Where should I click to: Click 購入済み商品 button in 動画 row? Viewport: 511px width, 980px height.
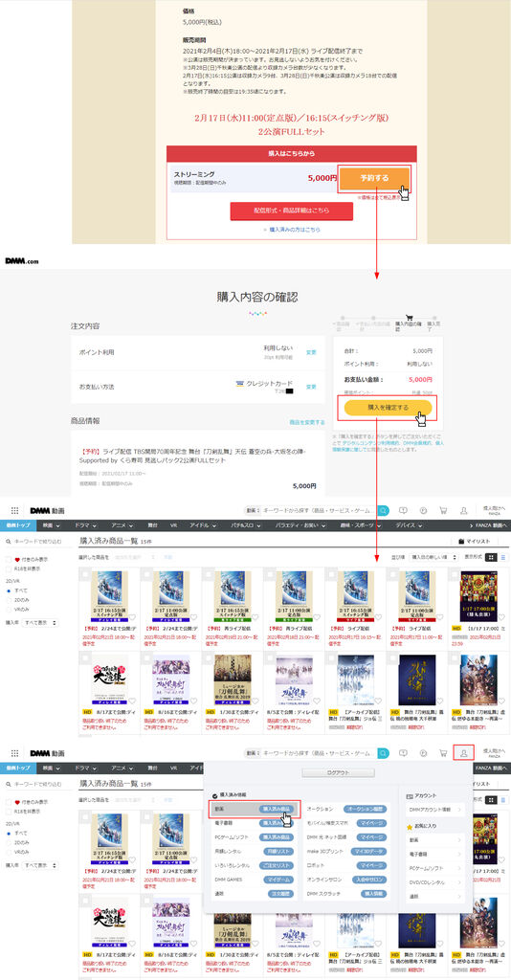pyautogui.click(x=277, y=809)
